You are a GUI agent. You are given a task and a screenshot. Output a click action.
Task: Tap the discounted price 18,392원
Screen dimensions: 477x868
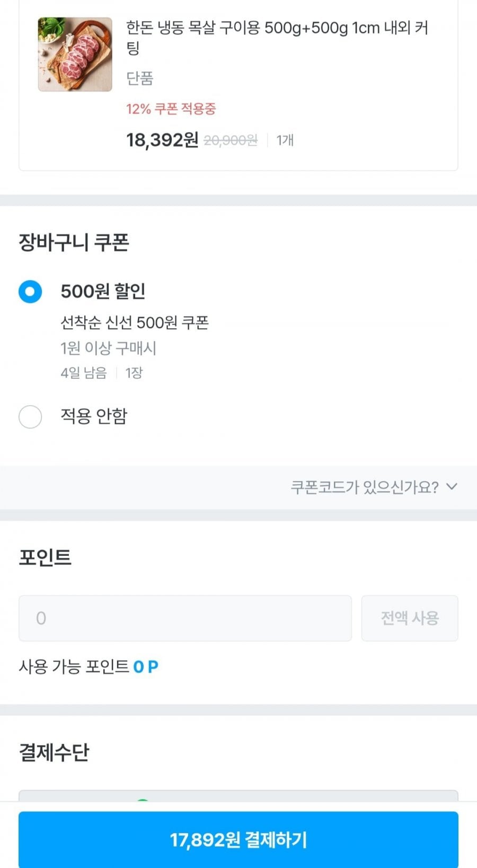point(162,140)
